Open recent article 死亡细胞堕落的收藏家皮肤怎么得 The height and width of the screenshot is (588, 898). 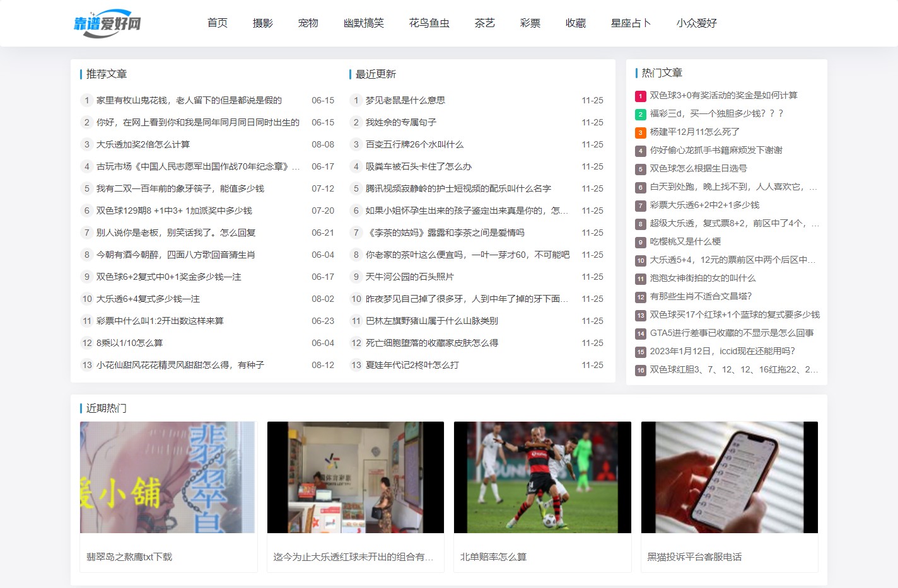pos(432,343)
